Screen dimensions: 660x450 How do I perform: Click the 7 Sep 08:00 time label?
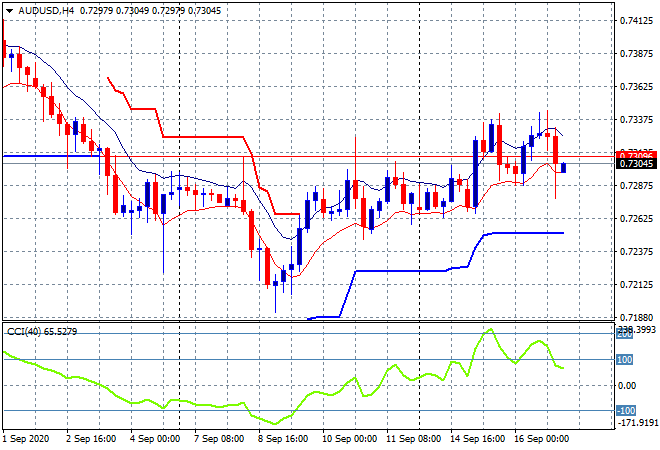pyautogui.click(x=219, y=439)
